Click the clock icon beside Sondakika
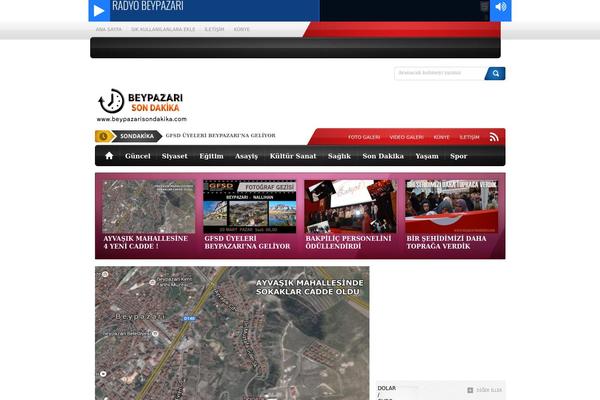The width and height of the screenshot is (600, 400). pos(103,136)
